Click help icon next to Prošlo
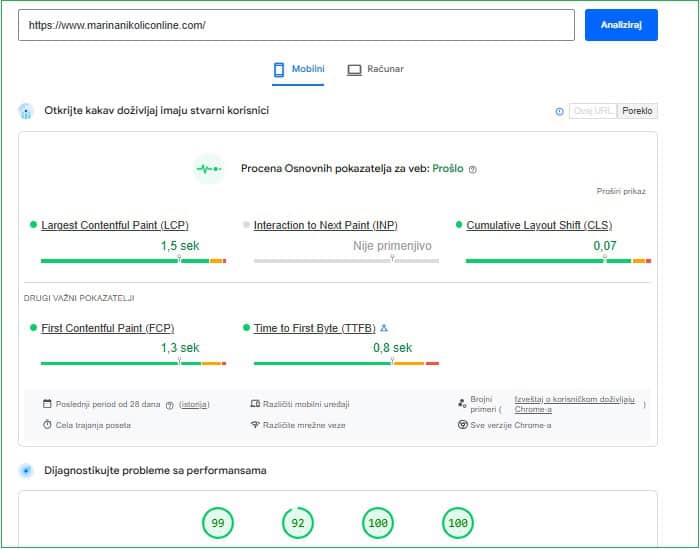The width and height of the screenshot is (700, 549). [x=473, y=170]
